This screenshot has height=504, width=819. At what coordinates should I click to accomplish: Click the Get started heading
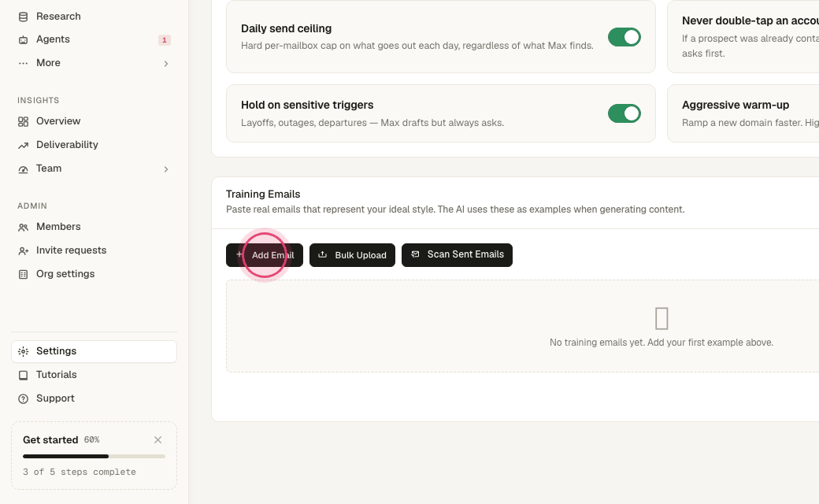pyautogui.click(x=50, y=439)
